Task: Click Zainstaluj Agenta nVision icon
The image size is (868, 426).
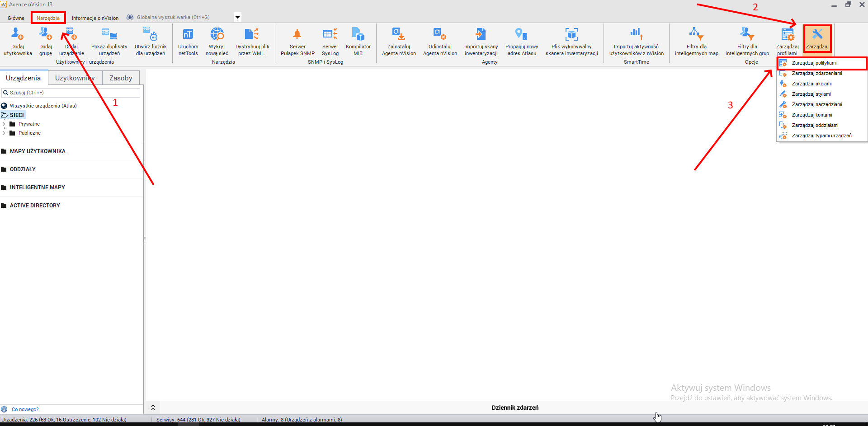Action: pyautogui.click(x=399, y=34)
